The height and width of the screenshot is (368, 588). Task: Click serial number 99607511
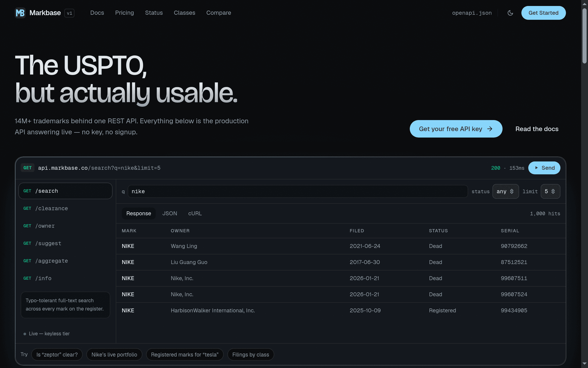pyautogui.click(x=514, y=278)
